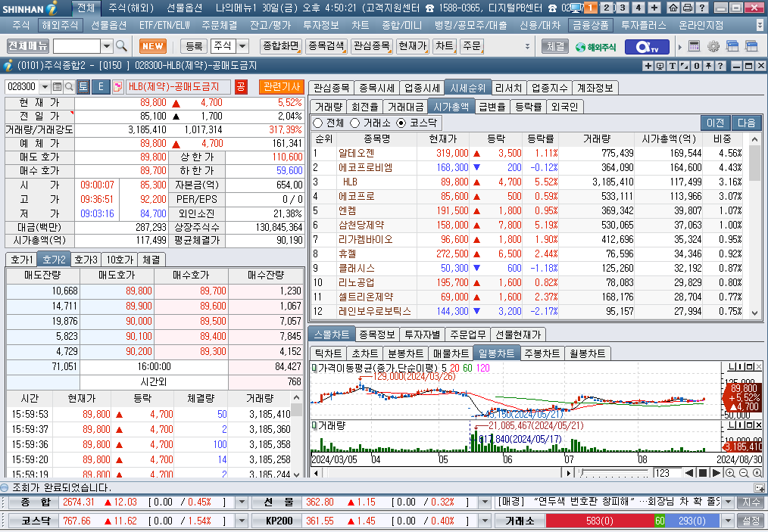768x532 pixels.
Task: Open the 해외주식 menu
Action: [x=60, y=25]
